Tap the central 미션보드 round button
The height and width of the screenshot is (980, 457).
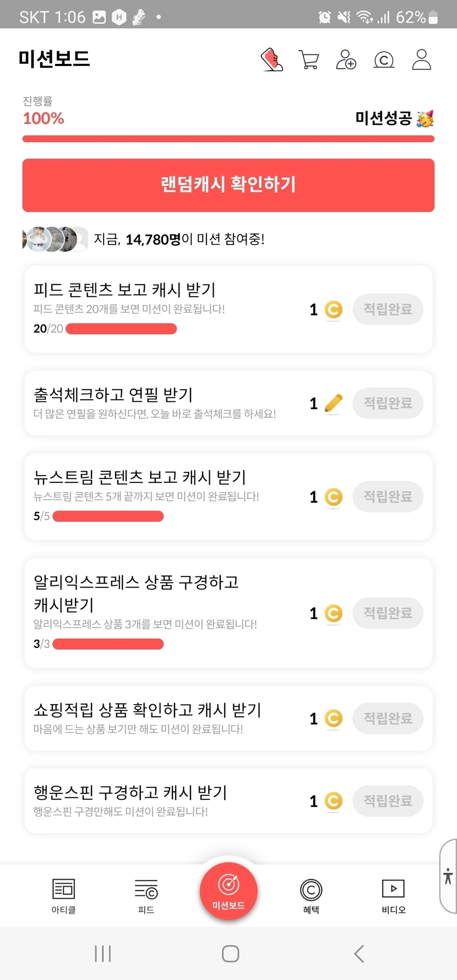pyautogui.click(x=228, y=890)
